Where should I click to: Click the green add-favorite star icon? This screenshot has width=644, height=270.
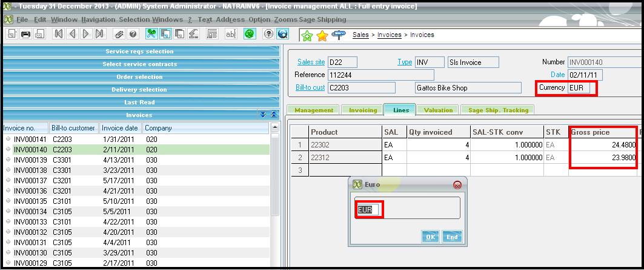click(x=307, y=36)
